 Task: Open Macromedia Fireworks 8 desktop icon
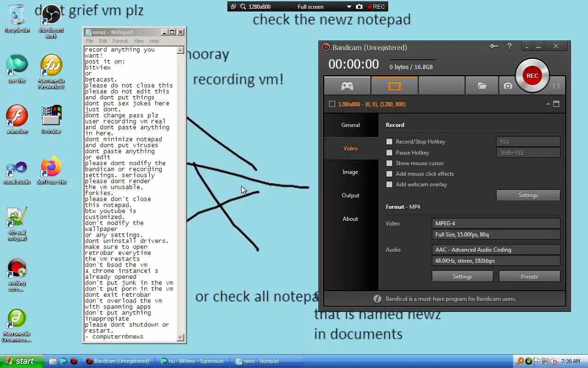point(51,72)
